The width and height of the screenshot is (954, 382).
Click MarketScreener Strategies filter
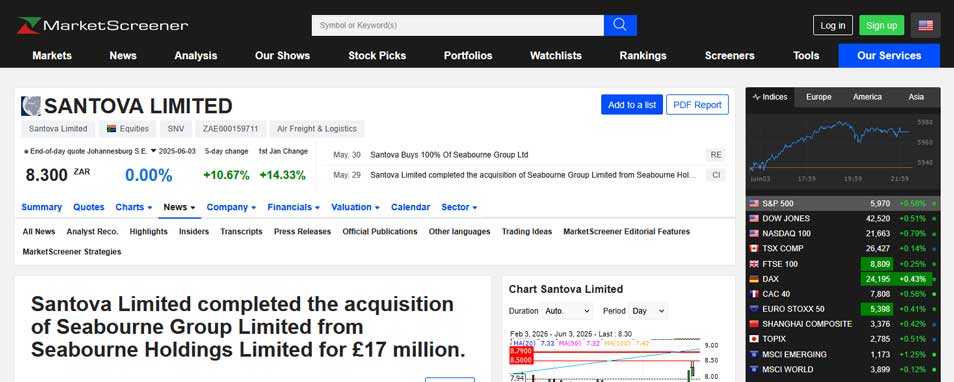click(x=72, y=252)
